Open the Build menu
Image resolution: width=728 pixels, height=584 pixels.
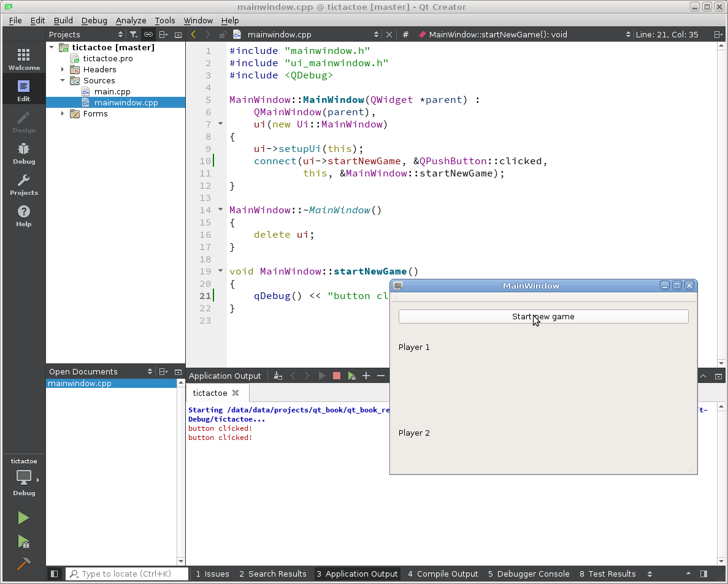tap(63, 21)
